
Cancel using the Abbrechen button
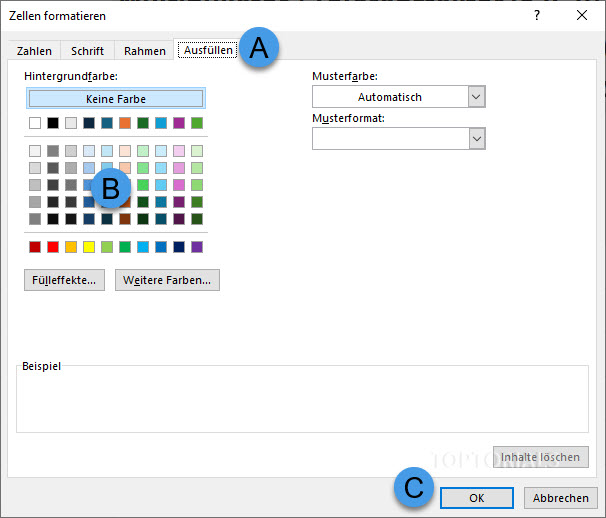(560, 498)
